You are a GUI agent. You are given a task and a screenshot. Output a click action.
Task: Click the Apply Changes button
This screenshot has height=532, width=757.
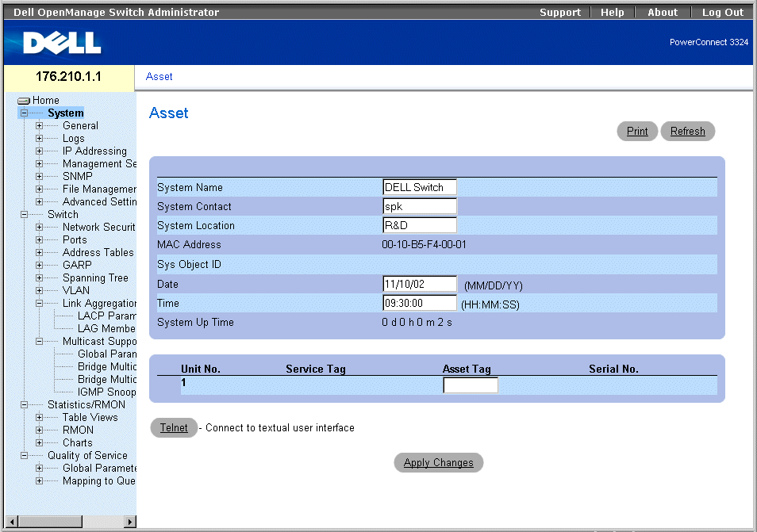[438, 462]
